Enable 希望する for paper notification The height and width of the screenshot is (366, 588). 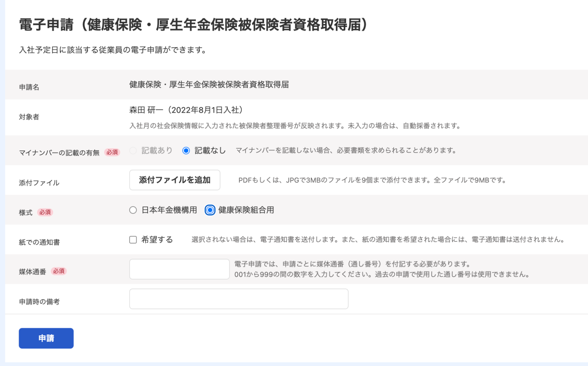tap(132, 240)
